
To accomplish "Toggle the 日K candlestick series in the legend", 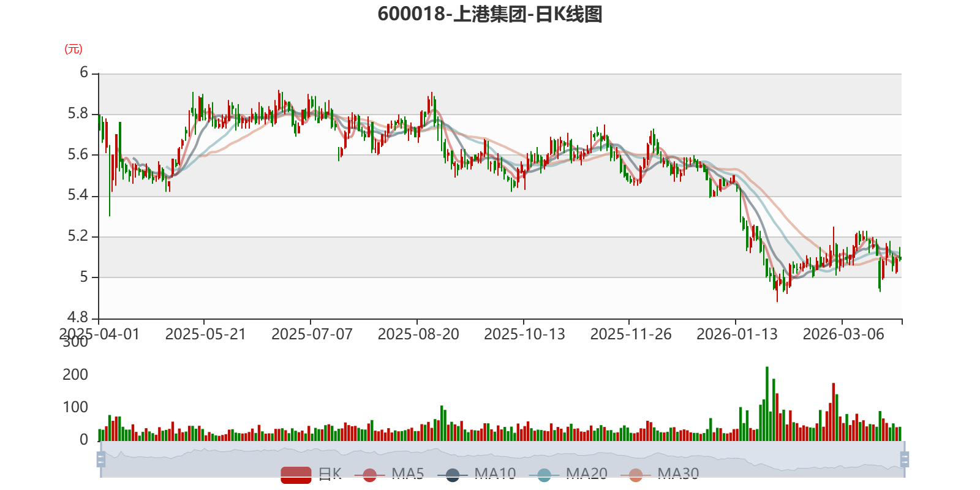I will point(311,474).
